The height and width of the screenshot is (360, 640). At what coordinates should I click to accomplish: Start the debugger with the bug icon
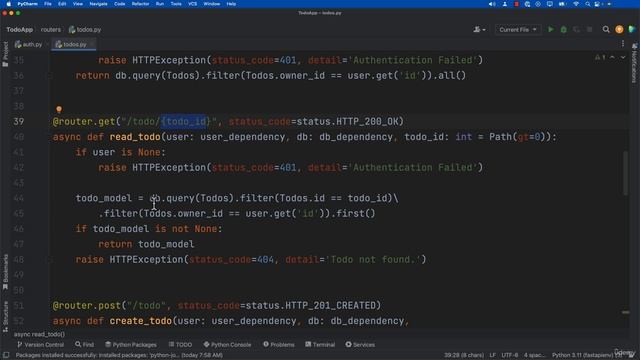click(x=564, y=29)
